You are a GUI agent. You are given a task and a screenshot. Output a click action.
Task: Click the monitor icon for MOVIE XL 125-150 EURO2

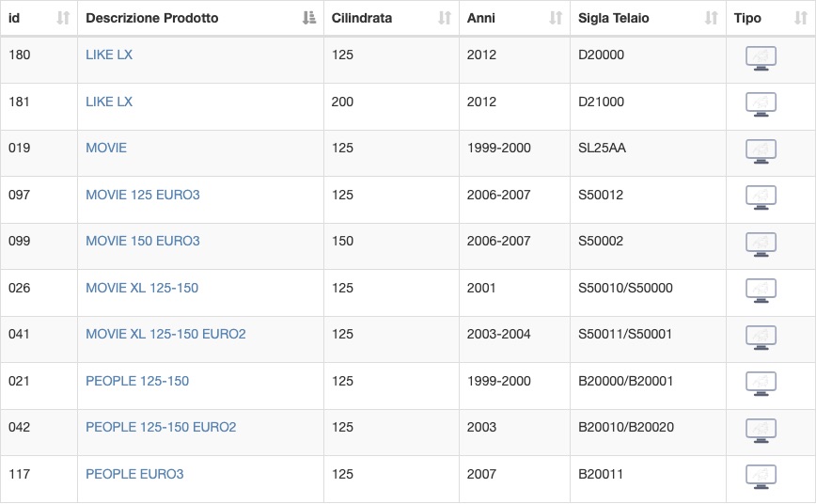pos(761,338)
